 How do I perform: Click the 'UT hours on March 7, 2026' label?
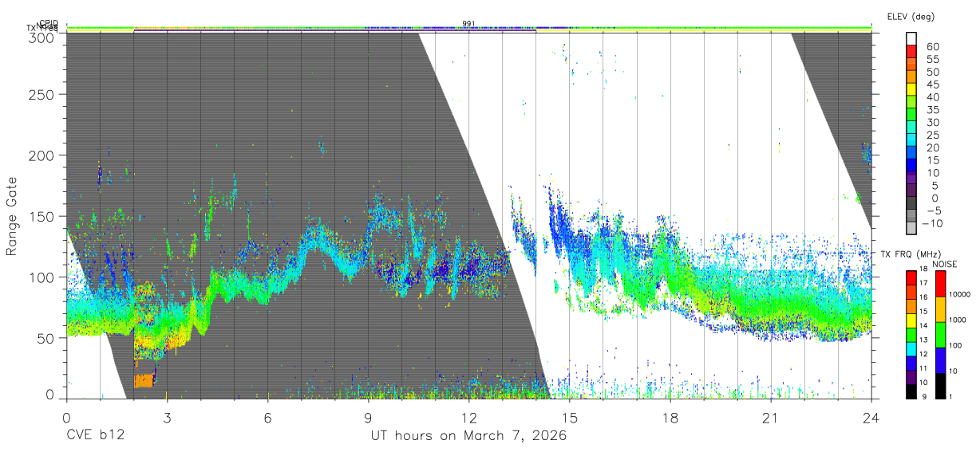click(468, 436)
